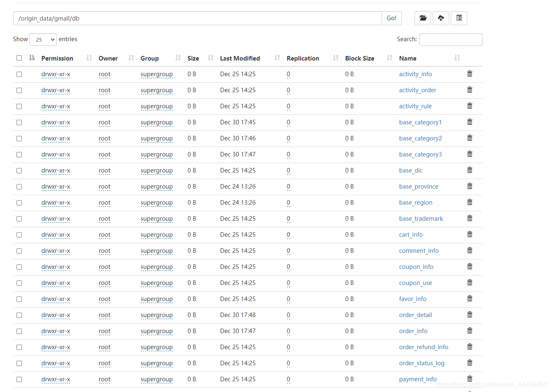Open the Show entries count dropdown
This screenshot has height=392, width=550.
pyautogui.click(x=43, y=40)
